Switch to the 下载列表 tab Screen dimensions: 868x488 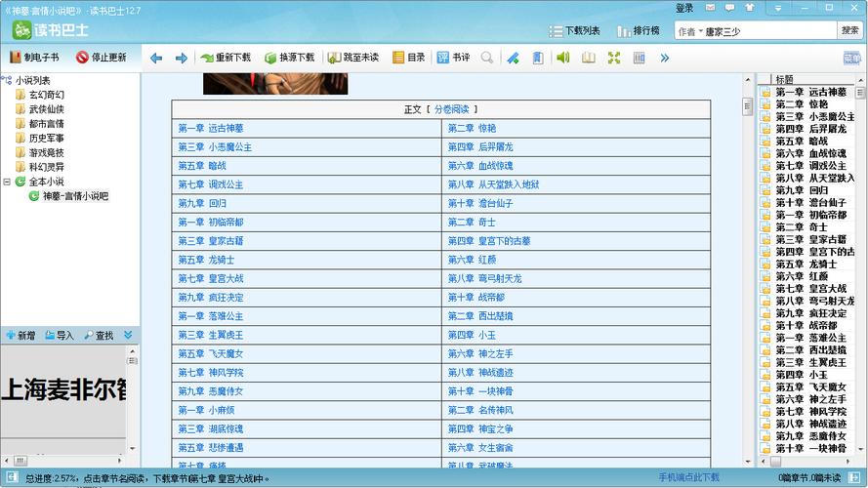574,31
